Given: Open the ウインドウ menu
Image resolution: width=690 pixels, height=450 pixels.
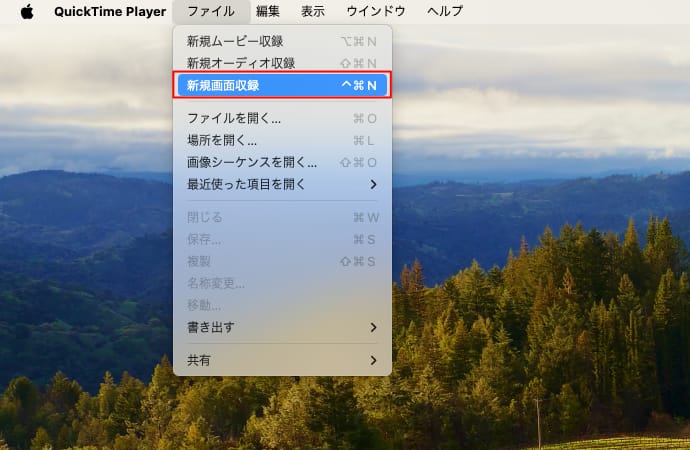Looking at the screenshot, I should click(376, 12).
